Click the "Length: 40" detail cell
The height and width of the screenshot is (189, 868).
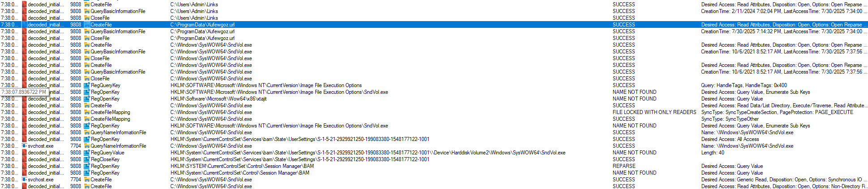pos(713,153)
